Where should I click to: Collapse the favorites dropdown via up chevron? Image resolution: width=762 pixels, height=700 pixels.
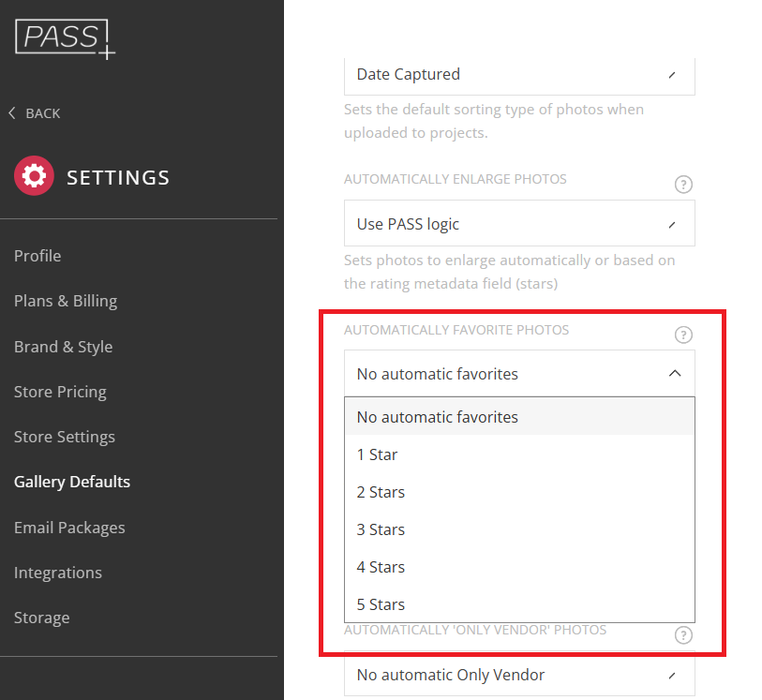coord(675,373)
